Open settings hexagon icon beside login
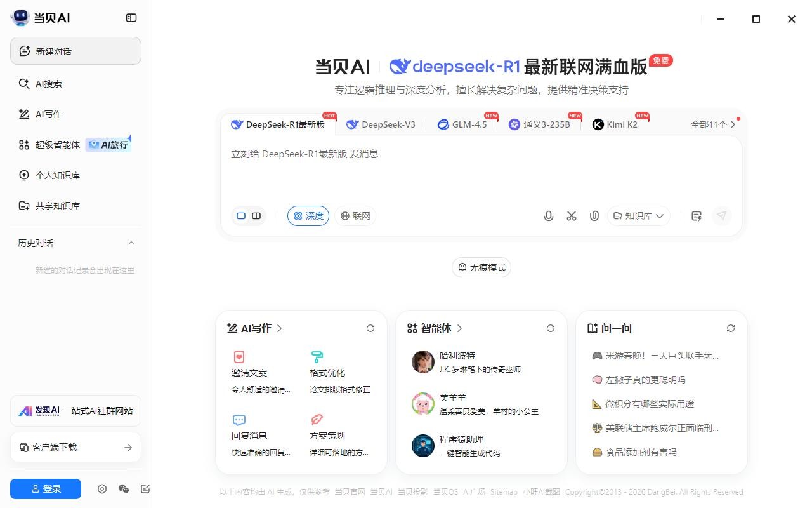Screen dimensions: 812x508 [102, 489]
